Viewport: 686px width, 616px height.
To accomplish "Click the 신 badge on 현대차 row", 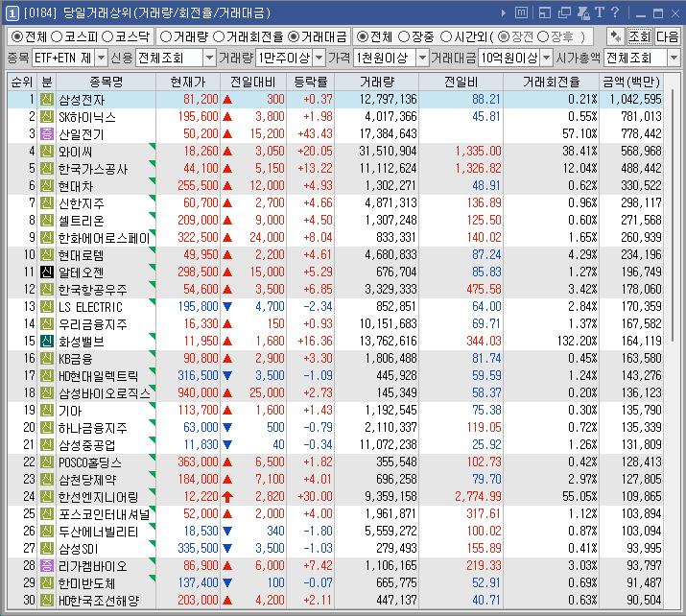I will coord(47,186).
